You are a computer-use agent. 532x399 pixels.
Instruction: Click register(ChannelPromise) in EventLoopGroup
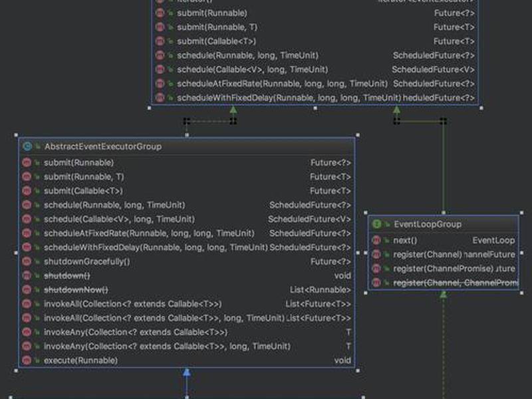[444, 269]
